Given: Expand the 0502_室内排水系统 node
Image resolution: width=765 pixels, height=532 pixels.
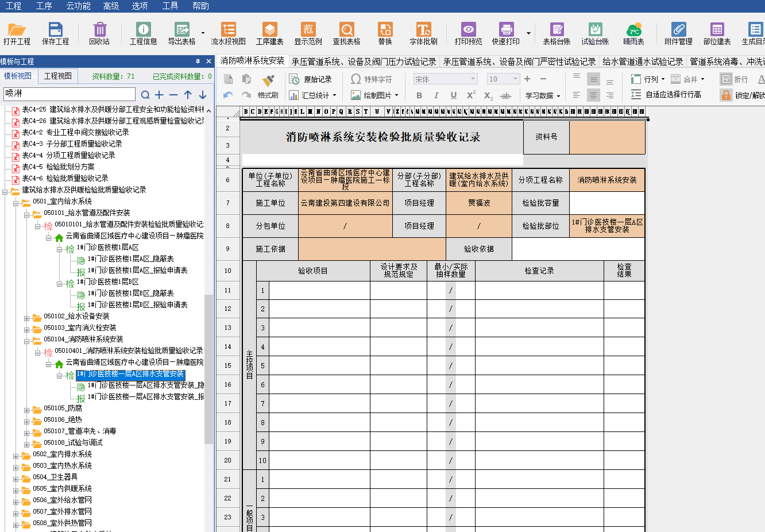Looking at the screenshot, I should [16, 456].
